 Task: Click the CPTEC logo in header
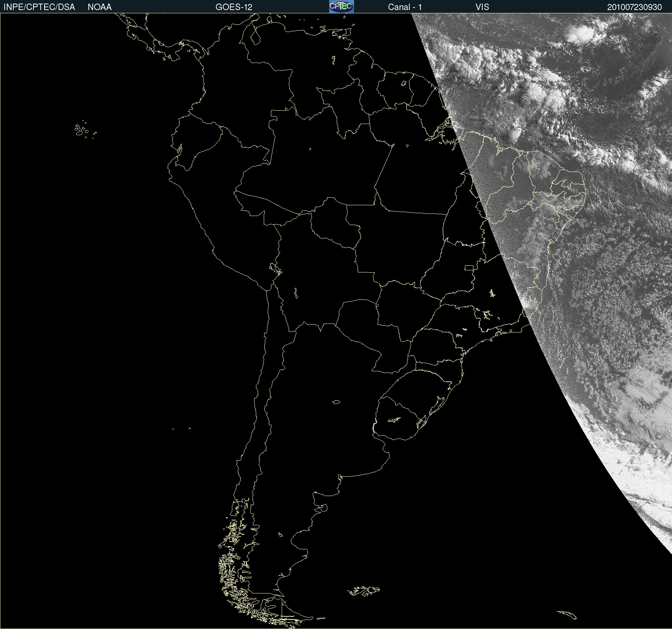[x=341, y=6]
